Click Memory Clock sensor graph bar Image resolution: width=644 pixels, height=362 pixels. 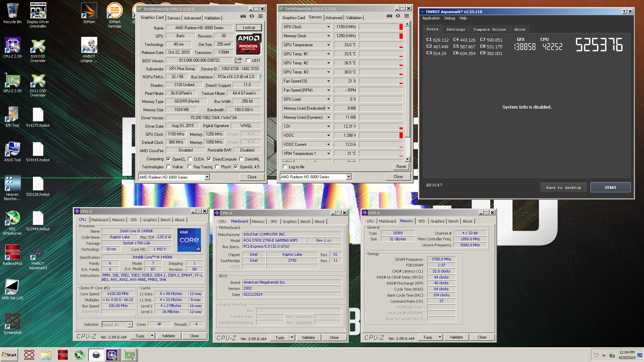[381, 36]
